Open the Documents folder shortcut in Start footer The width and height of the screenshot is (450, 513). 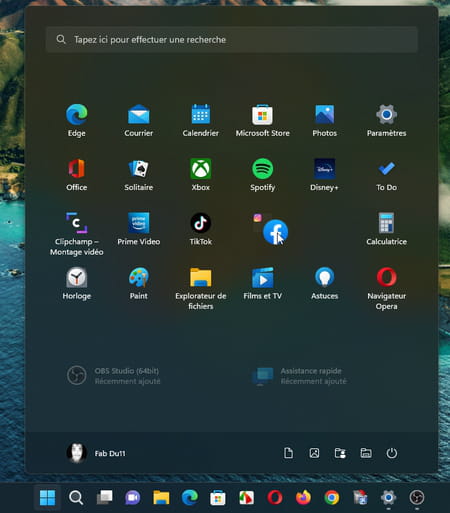pos(288,453)
